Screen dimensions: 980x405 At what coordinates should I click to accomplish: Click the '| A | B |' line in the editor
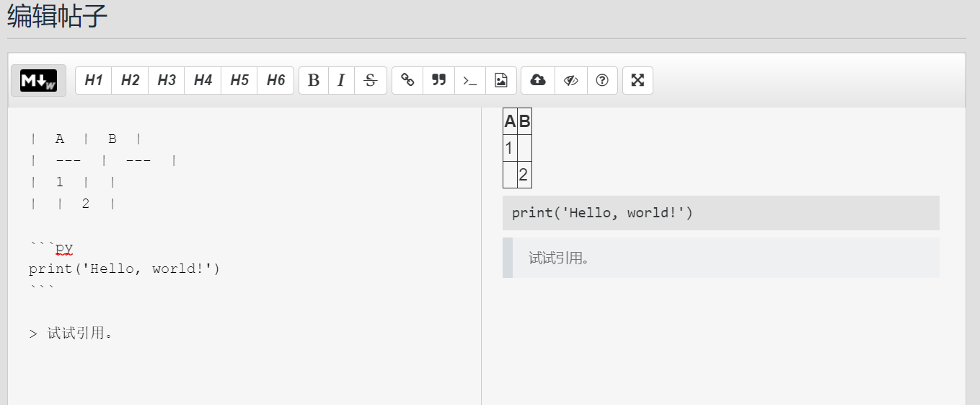86,139
